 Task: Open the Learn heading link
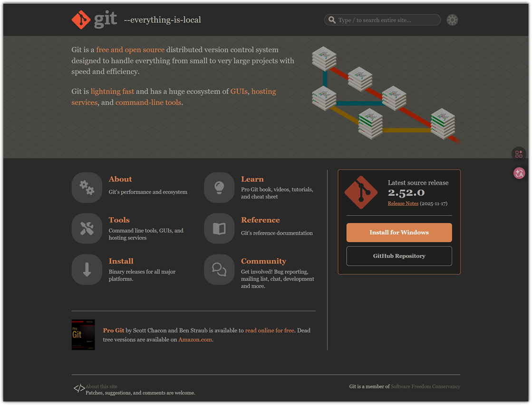(x=252, y=179)
